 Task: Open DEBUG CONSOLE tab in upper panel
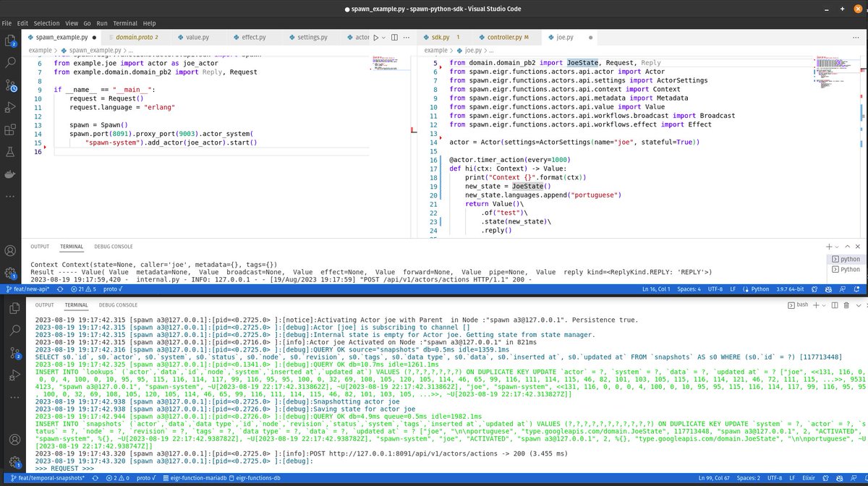click(x=112, y=247)
